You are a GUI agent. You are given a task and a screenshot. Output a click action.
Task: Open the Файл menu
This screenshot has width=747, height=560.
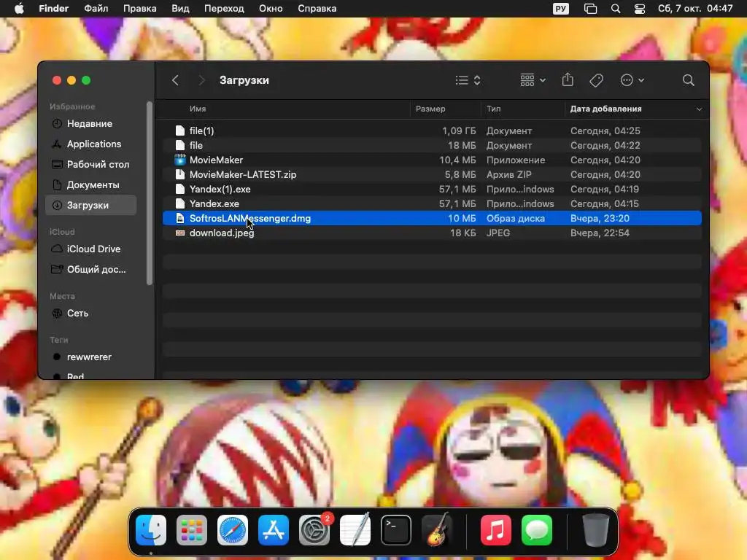96,9
